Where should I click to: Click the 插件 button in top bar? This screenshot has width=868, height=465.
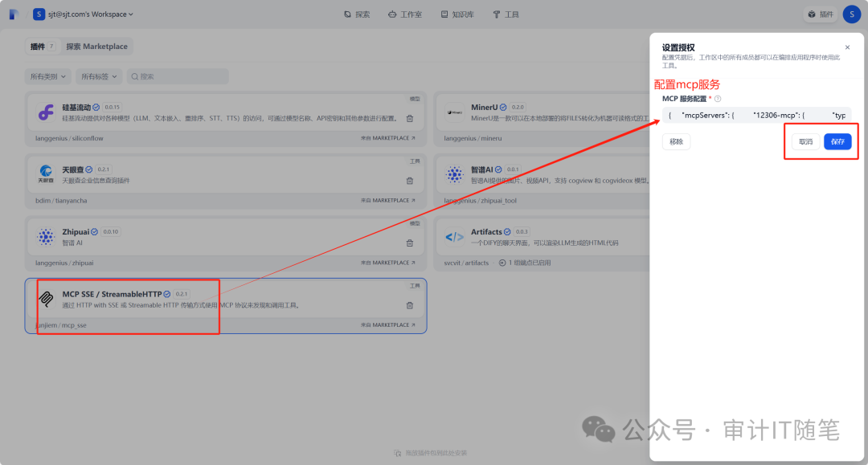pos(821,14)
